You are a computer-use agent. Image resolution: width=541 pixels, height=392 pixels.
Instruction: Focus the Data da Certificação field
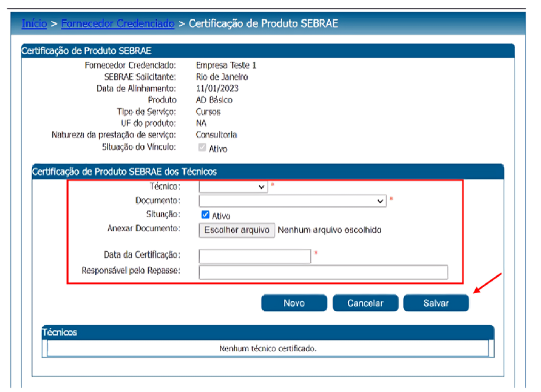[255, 256]
